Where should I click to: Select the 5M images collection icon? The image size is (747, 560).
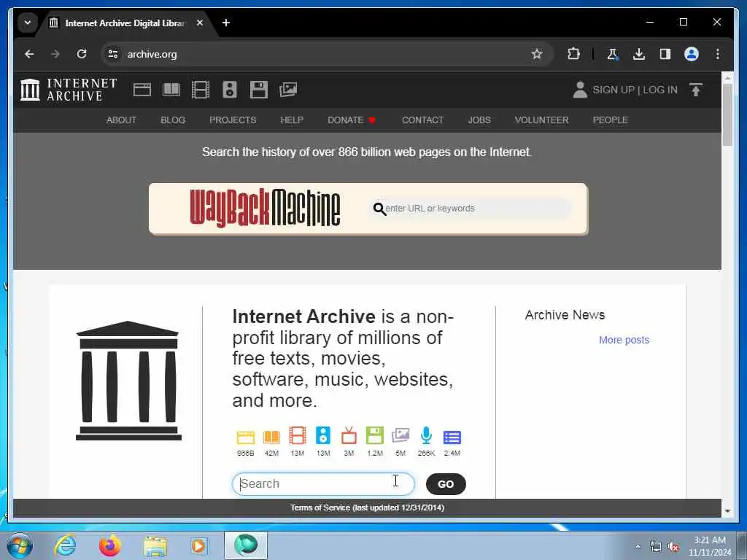point(400,436)
